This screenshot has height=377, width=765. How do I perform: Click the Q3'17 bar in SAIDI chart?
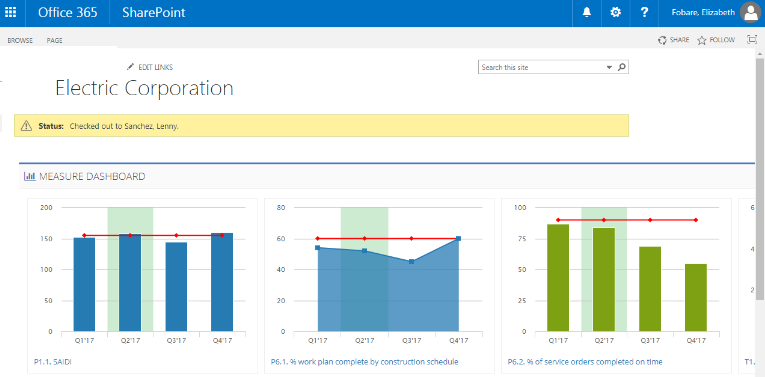[176, 287]
